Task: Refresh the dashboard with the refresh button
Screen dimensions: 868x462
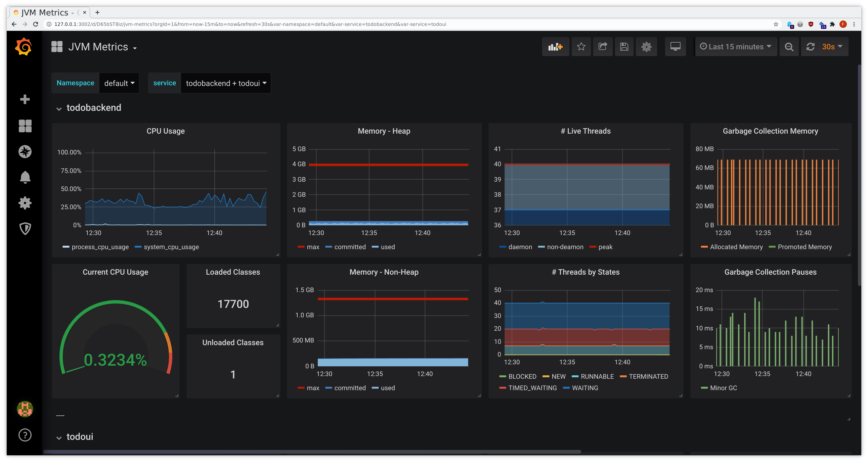Action: point(811,46)
